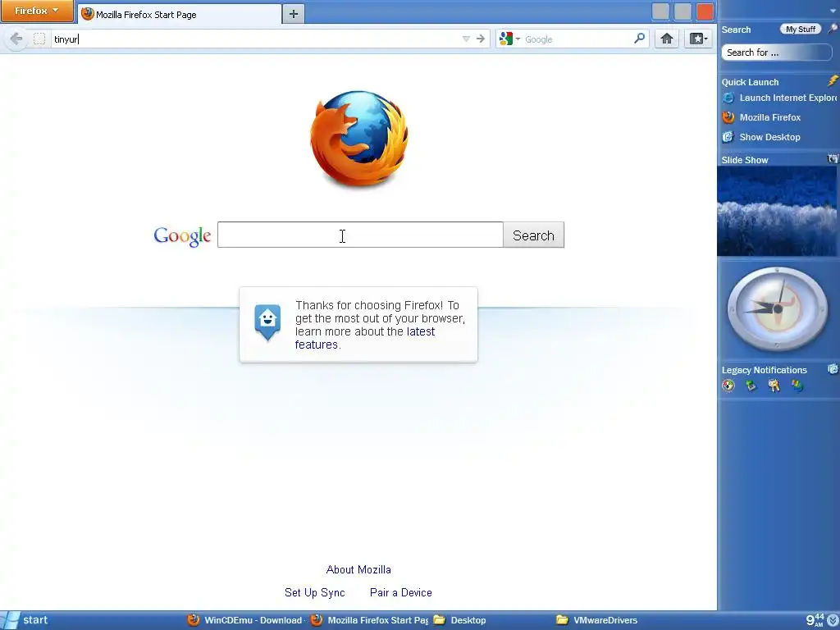Go to the home page via the house icon
The height and width of the screenshot is (630, 840).
[667, 39]
